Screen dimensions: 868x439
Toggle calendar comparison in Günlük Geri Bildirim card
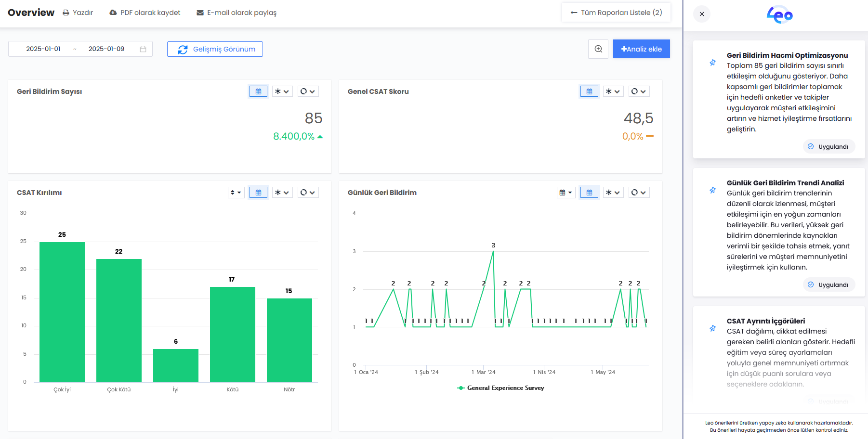tap(589, 193)
